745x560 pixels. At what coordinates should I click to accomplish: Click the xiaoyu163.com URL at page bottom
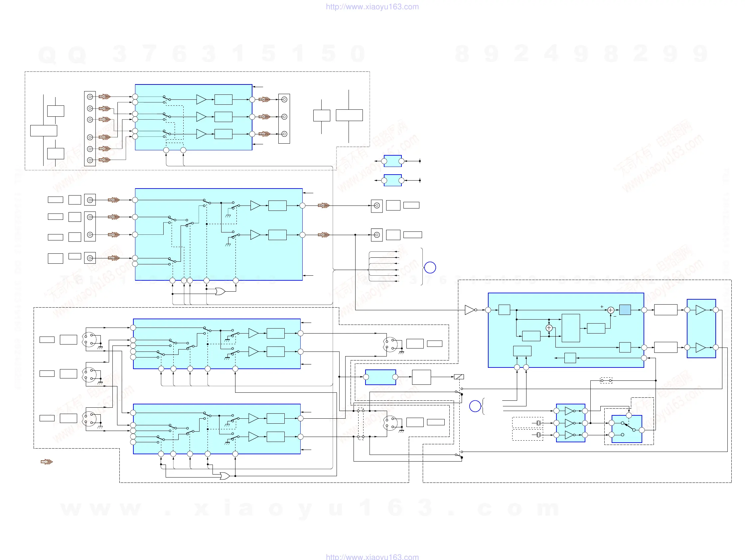(x=372, y=557)
